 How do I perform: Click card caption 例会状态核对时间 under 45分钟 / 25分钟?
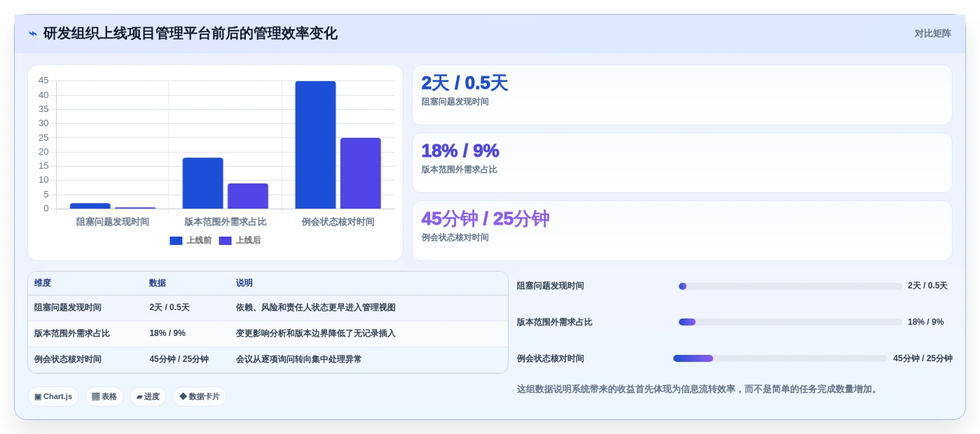click(x=455, y=238)
